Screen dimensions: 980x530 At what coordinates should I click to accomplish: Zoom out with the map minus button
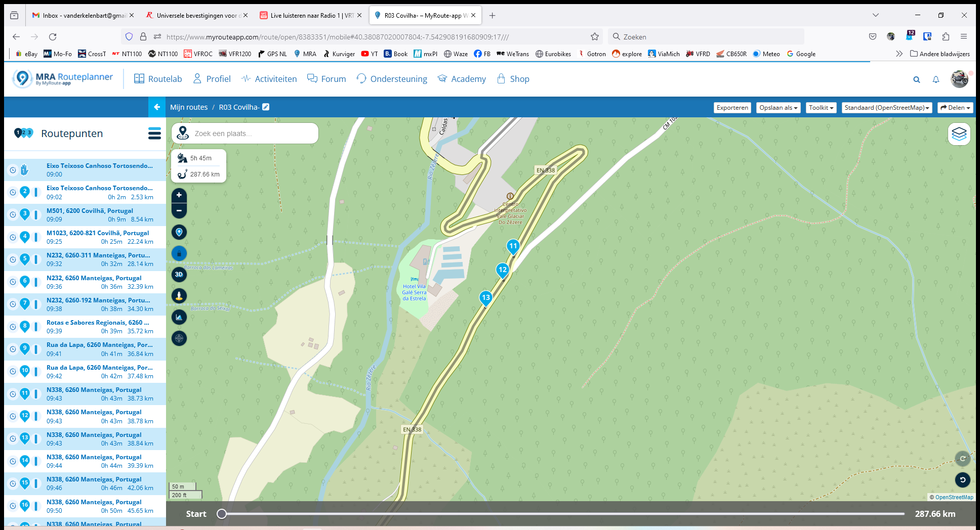point(179,210)
